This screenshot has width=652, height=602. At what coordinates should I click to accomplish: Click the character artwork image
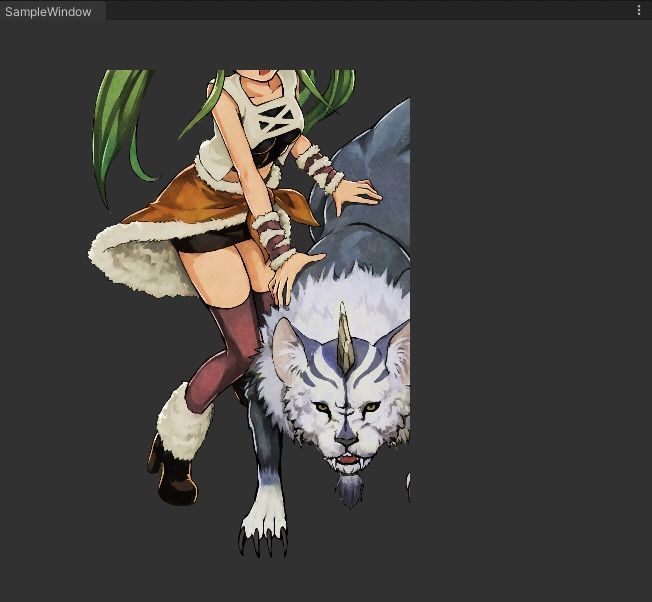point(249,314)
